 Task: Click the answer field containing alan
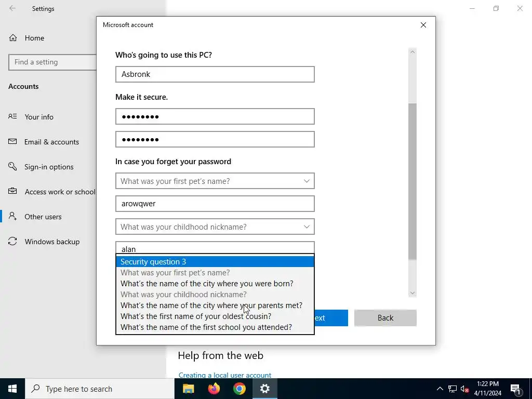pos(215,248)
